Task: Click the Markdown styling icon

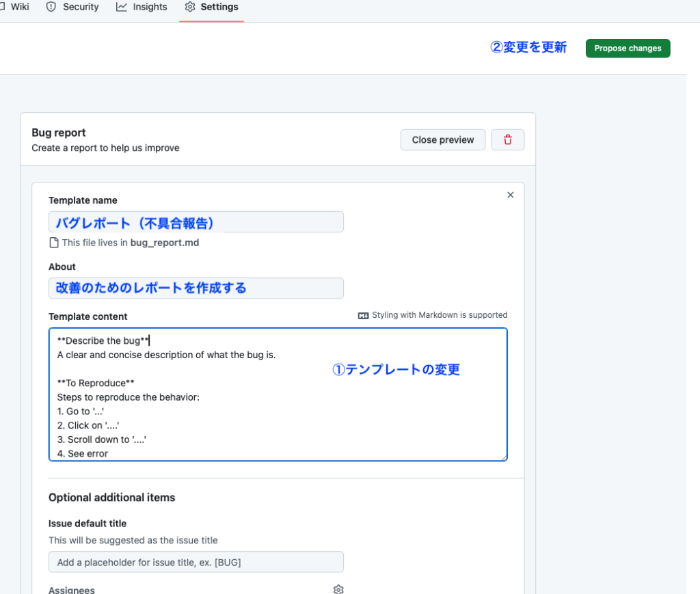Action: point(362,315)
